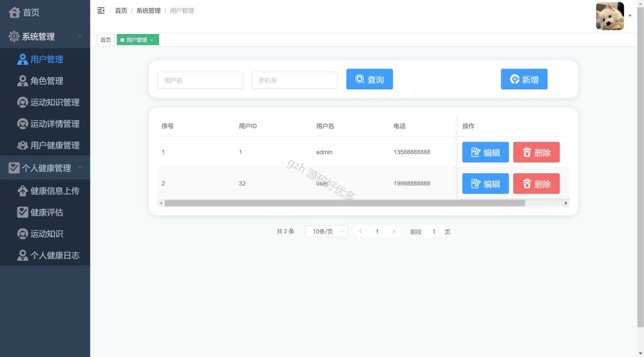Viewport: 644px width, 357px height.
Task: Click the group icon beside 用户健康管理
Action: coord(23,145)
